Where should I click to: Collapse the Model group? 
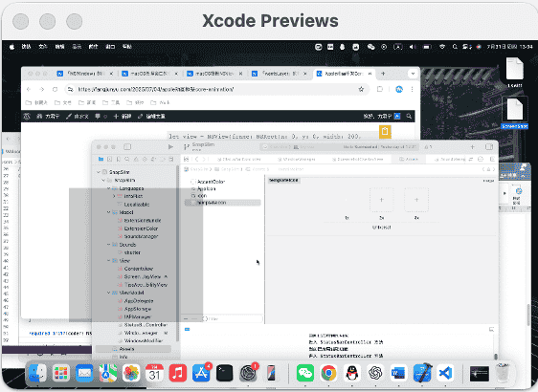[108, 212]
